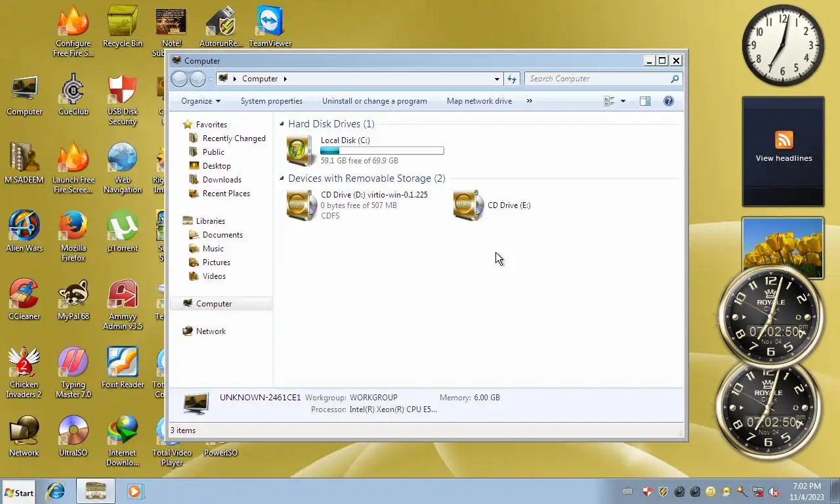Select Alien Wars desktop shortcut
This screenshot has width=840, height=504.
coord(24,232)
